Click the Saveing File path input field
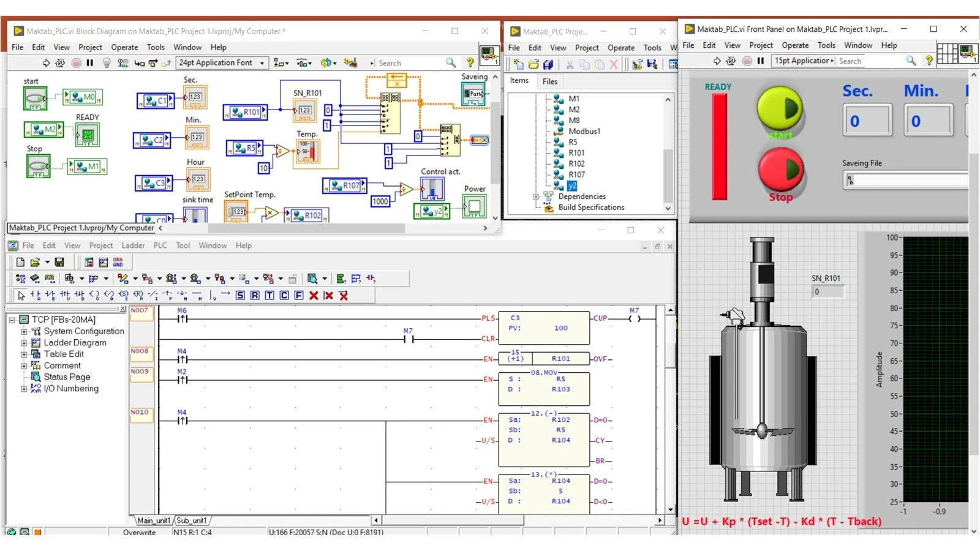The image size is (980, 551). pos(907,181)
